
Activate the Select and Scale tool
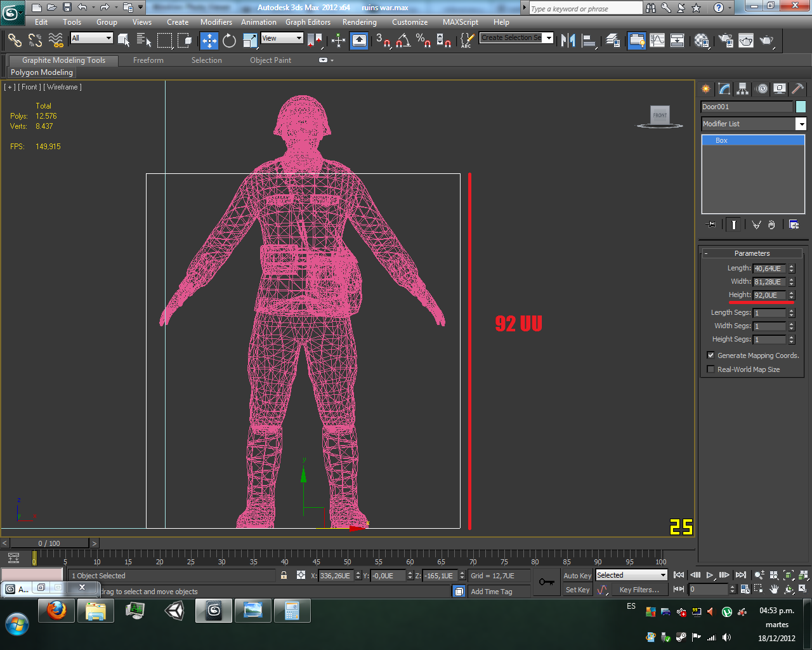(250, 41)
